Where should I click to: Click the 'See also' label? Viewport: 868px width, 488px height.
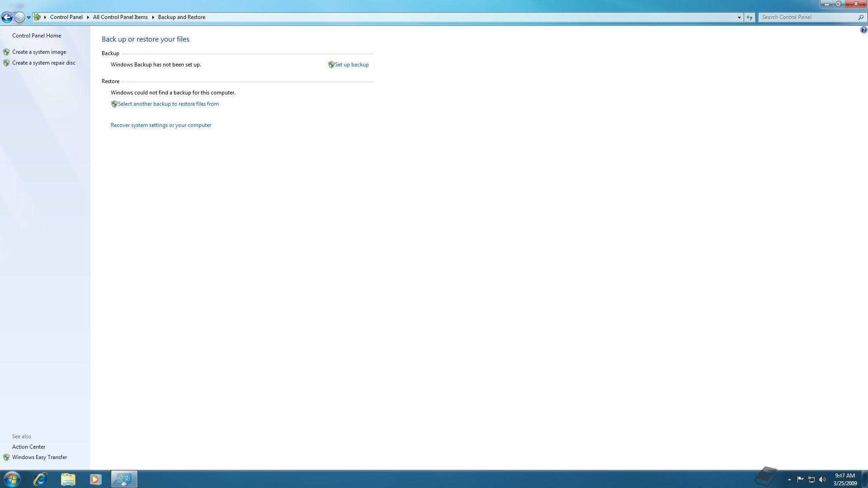click(x=22, y=436)
